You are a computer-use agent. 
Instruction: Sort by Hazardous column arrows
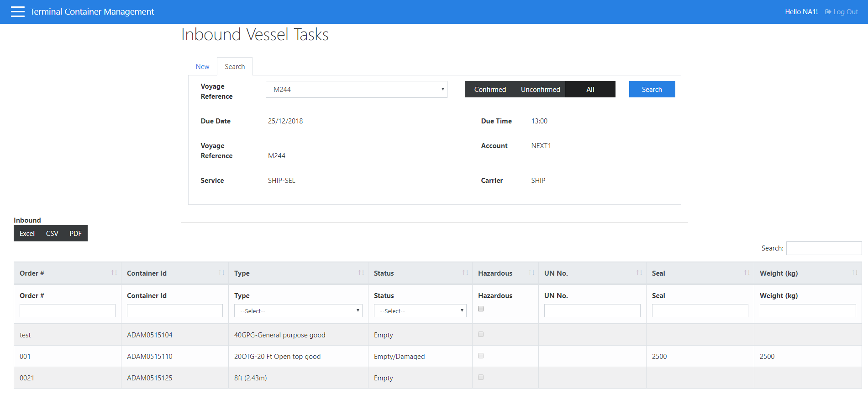(531, 273)
